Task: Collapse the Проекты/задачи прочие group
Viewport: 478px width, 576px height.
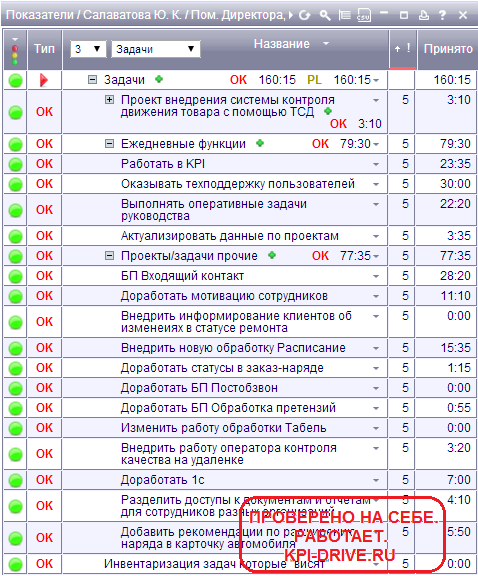Action: point(109,255)
